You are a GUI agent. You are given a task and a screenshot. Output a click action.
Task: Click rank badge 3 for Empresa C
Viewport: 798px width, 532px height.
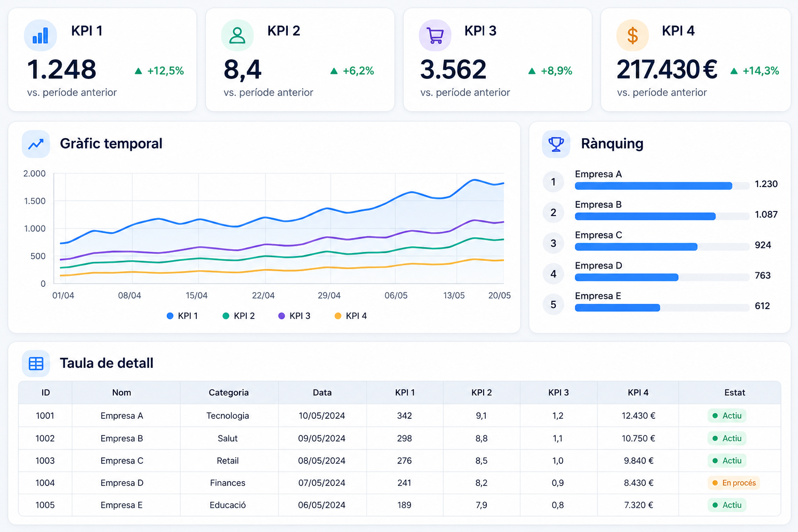[553, 243]
